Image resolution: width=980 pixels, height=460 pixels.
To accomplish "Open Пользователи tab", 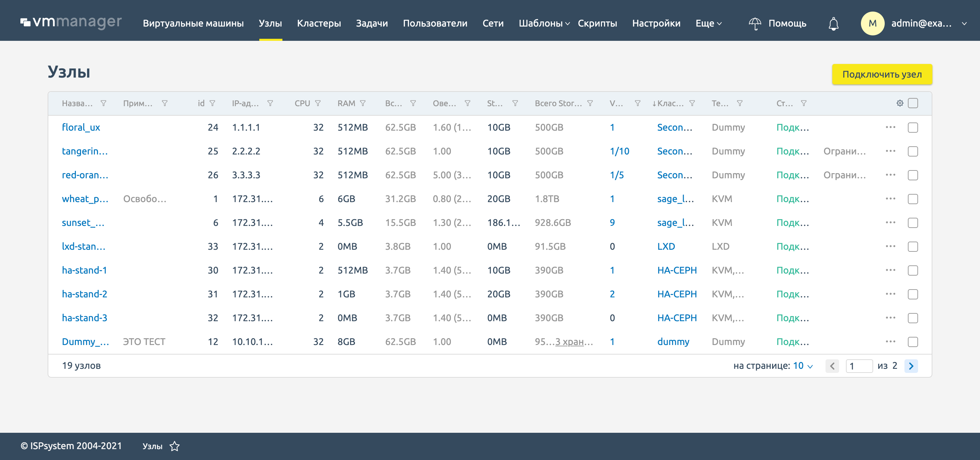I will pyautogui.click(x=435, y=23).
